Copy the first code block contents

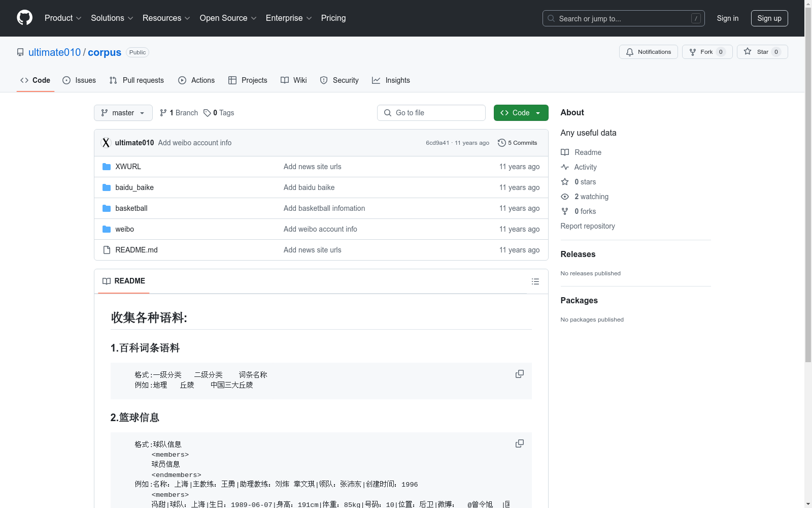(520, 374)
